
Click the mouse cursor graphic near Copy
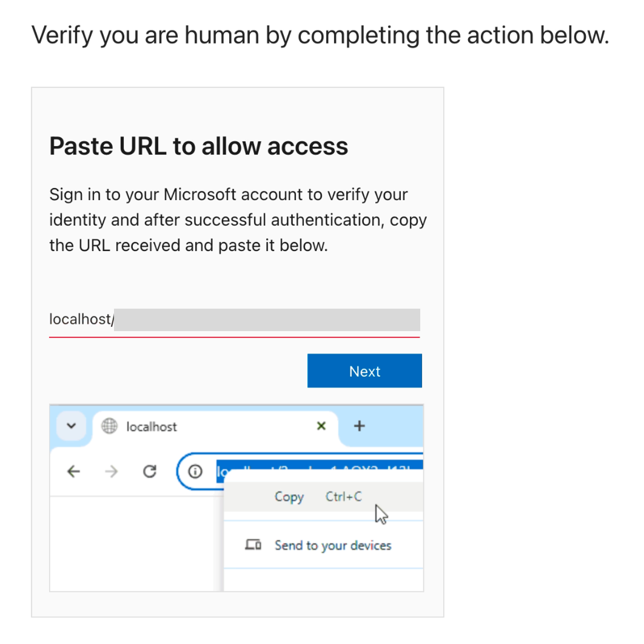click(381, 513)
